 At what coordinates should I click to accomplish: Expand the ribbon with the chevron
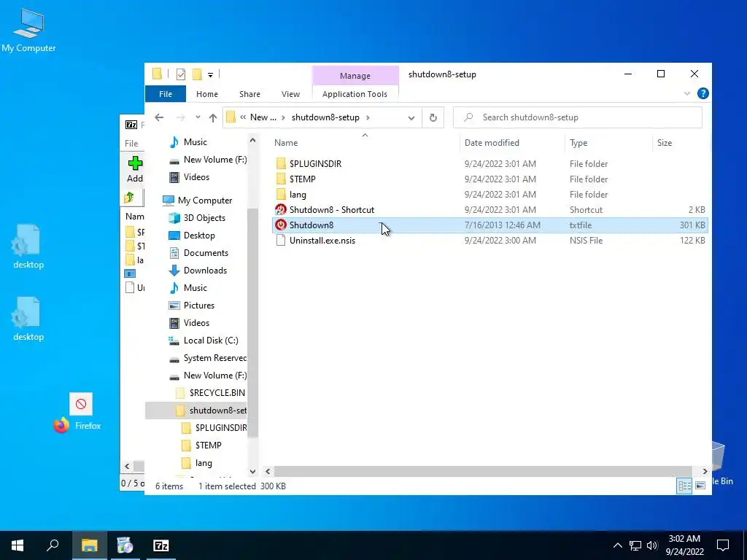pyautogui.click(x=687, y=94)
